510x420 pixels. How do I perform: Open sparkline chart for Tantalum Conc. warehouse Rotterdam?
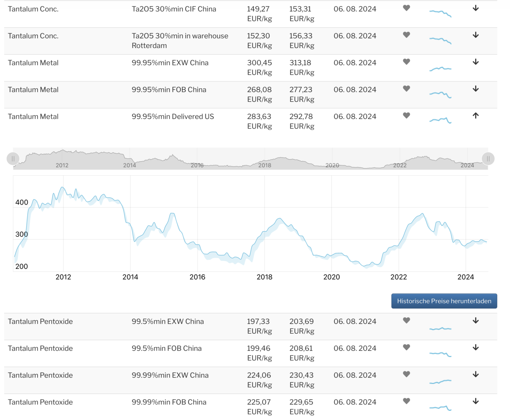440,40
